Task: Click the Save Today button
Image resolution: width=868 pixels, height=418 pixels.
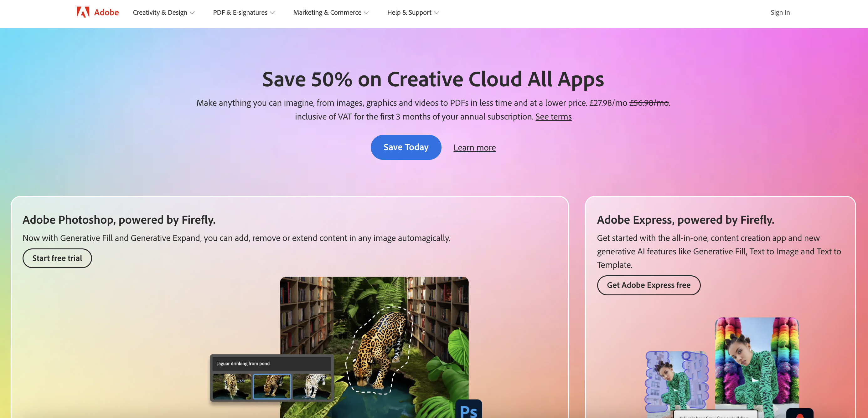Action: 406,147
